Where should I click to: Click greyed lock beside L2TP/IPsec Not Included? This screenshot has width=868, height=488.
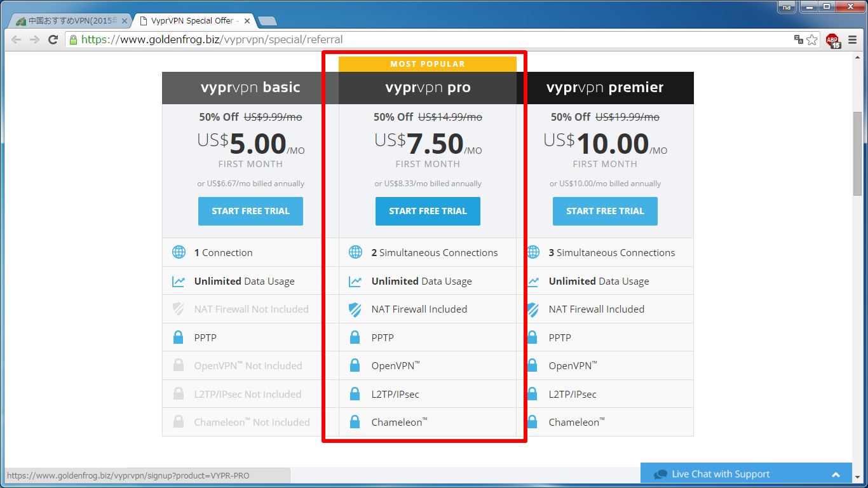pyautogui.click(x=179, y=394)
